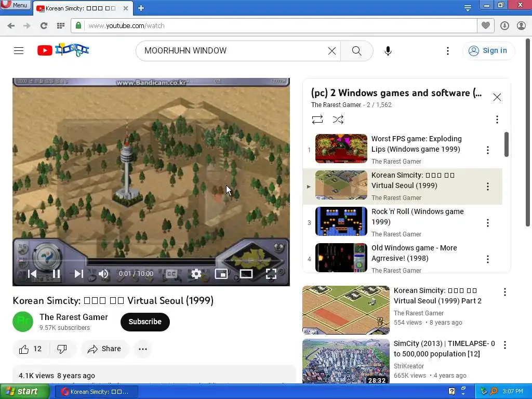Open SimCity (2013) TIMELAPSE video title
Screen dimensions: 532x399
click(444, 349)
